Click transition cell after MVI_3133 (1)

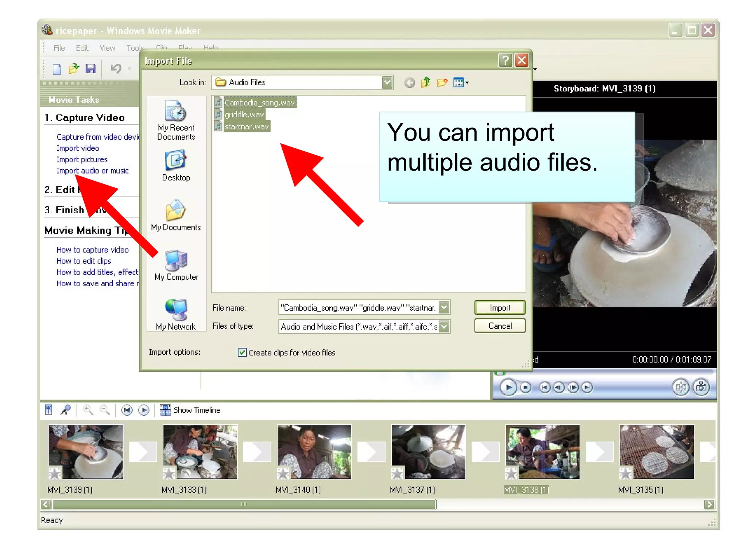(257, 452)
